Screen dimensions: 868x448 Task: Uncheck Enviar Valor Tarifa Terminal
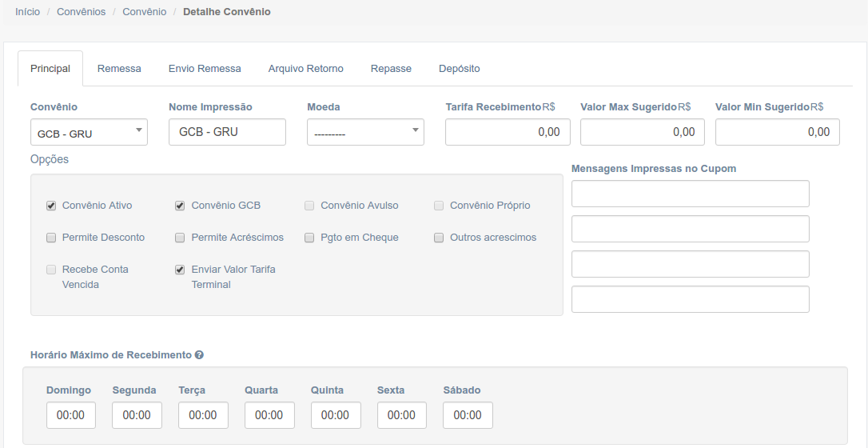pos(180,270)
